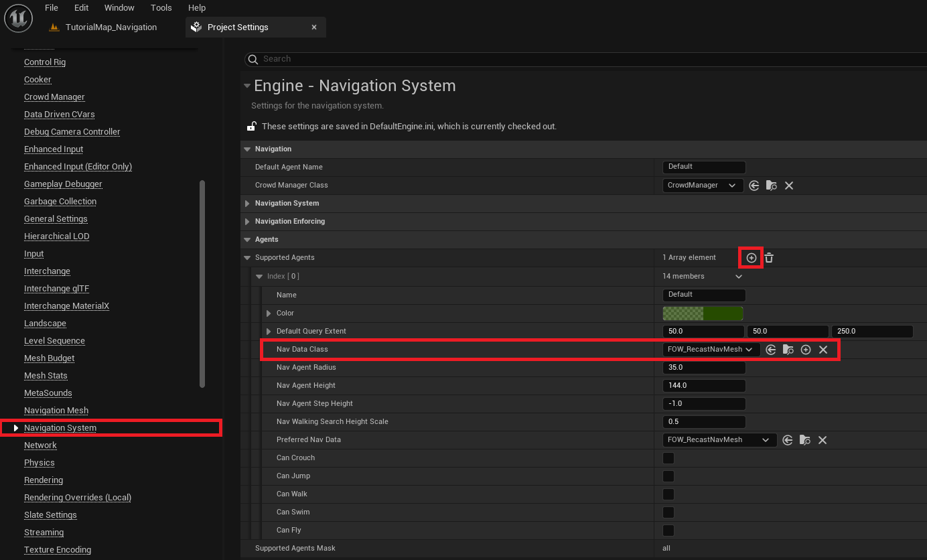Use selected asset for Crowd Manager Class
Viewport: 927px width, 560px height.
tap(754, 186)
